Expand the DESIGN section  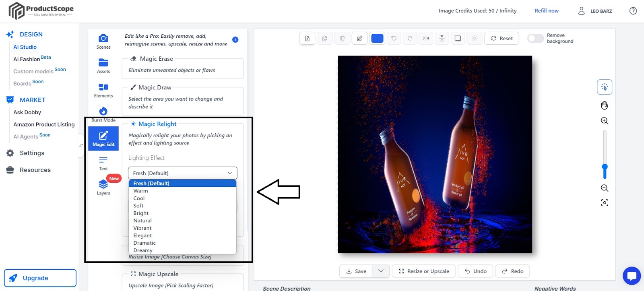[25, 35]
